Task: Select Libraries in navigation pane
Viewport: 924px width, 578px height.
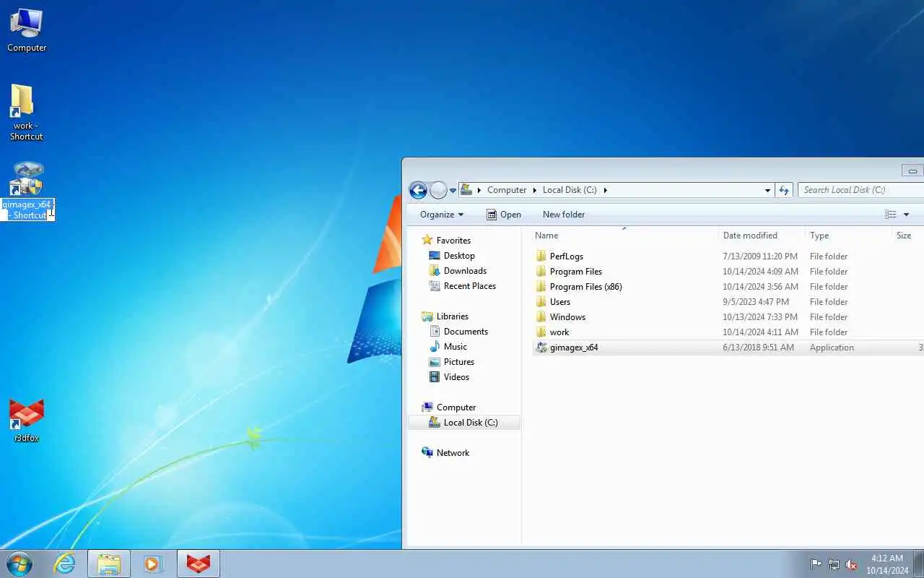Action: 452,316
